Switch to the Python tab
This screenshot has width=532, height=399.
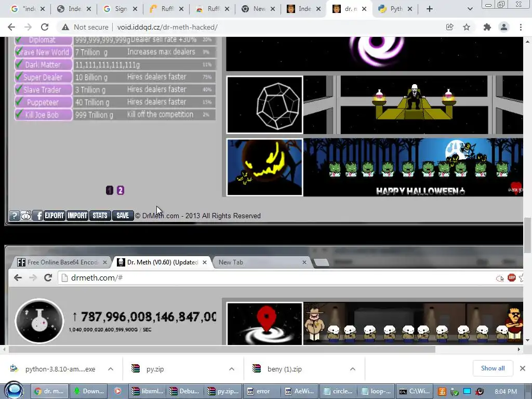click(x=395, y=9)
